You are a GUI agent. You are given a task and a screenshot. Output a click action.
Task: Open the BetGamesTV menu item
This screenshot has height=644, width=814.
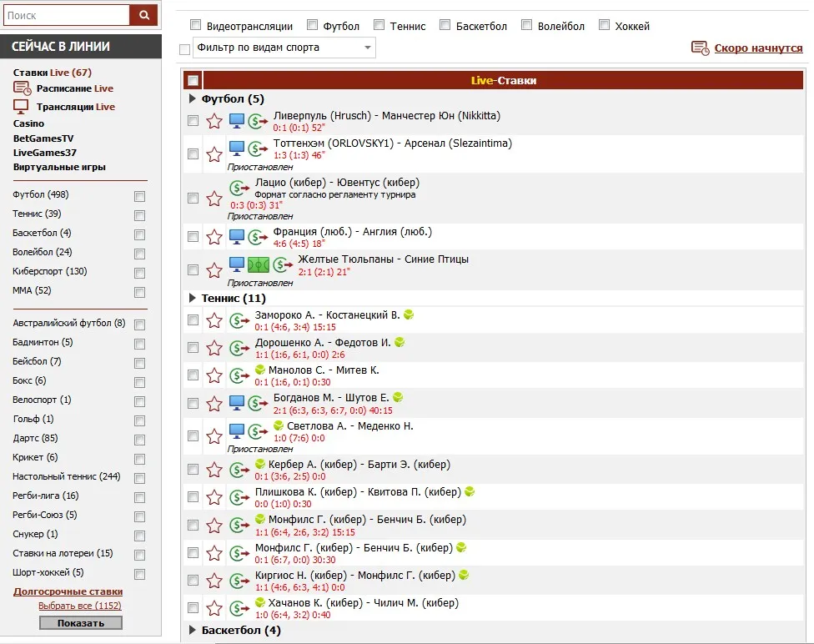tap(43, 138)
